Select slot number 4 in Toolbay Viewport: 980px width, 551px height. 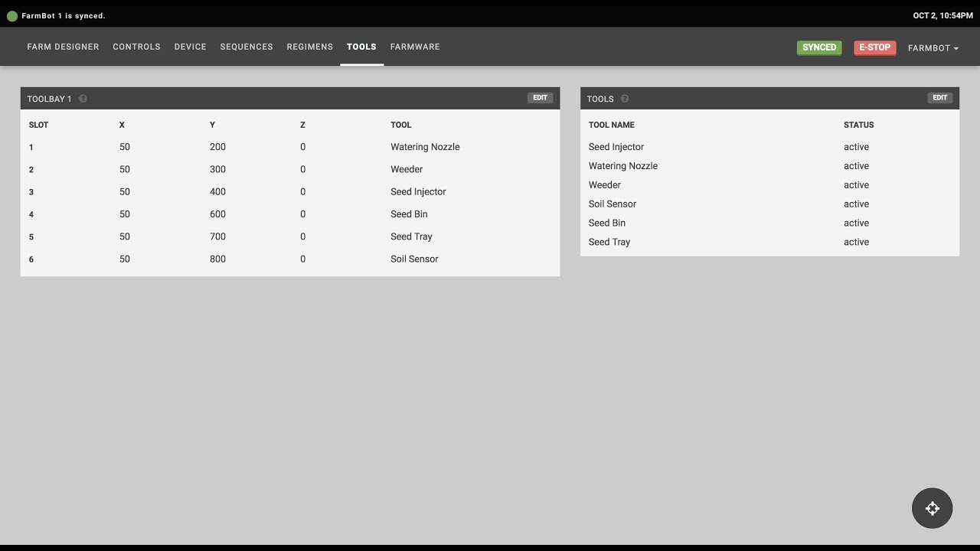31,214
